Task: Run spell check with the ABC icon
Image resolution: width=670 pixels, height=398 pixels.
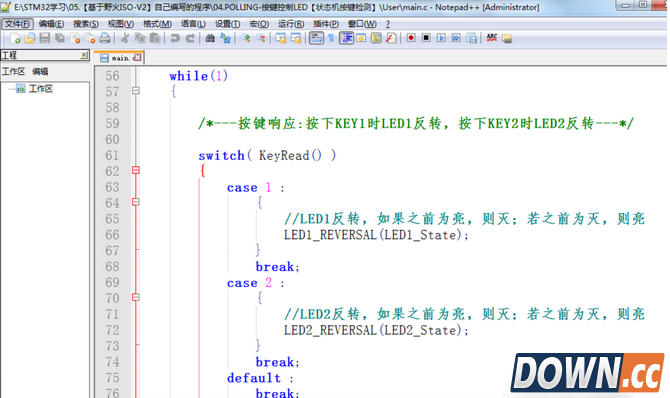Action: pyautogui.click(x=491, y=38)
